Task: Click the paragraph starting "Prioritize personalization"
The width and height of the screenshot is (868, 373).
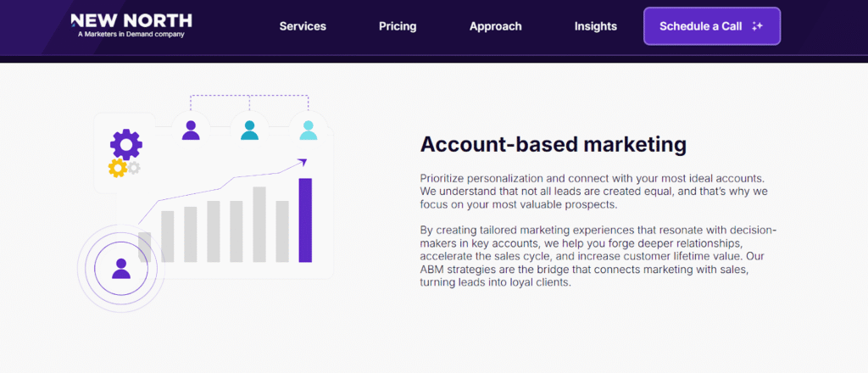Action: 593,192
